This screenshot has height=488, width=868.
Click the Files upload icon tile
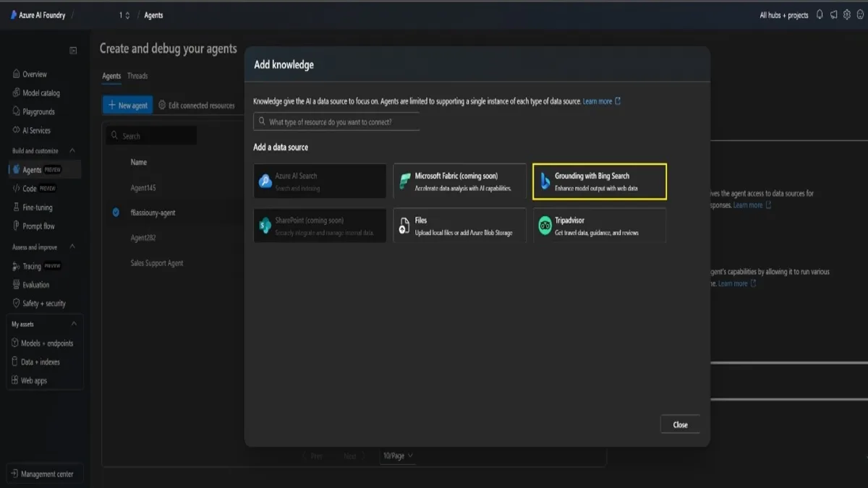click(x=404, y=226)
